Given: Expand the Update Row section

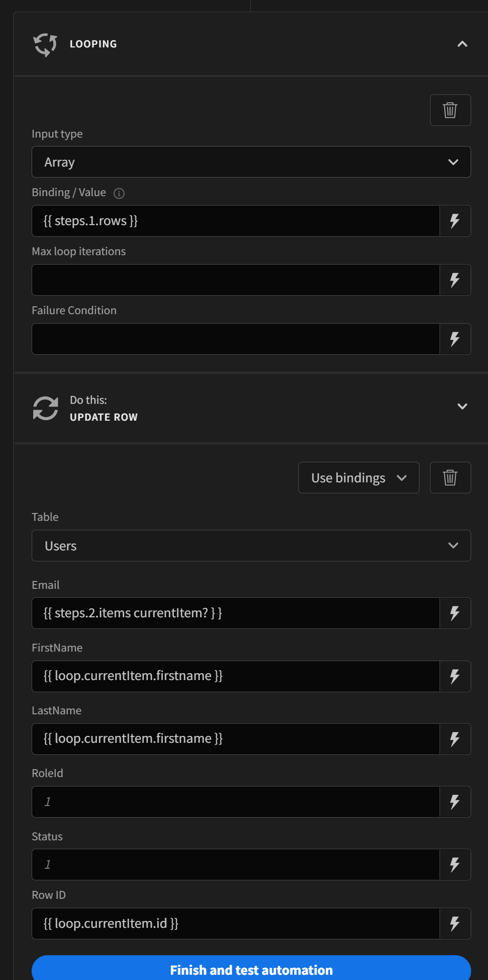Looking at the screenshot, I should coord(462,406).
